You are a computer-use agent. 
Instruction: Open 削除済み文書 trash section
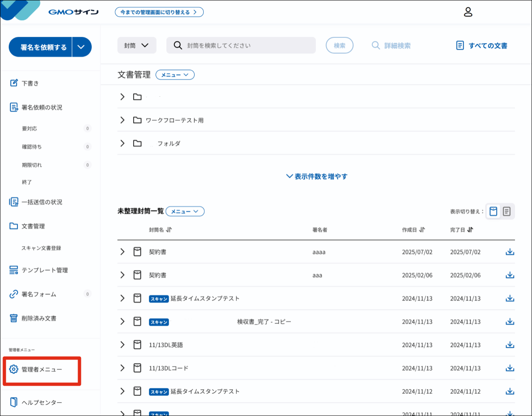pyautogui.click(x=39, y=318)
